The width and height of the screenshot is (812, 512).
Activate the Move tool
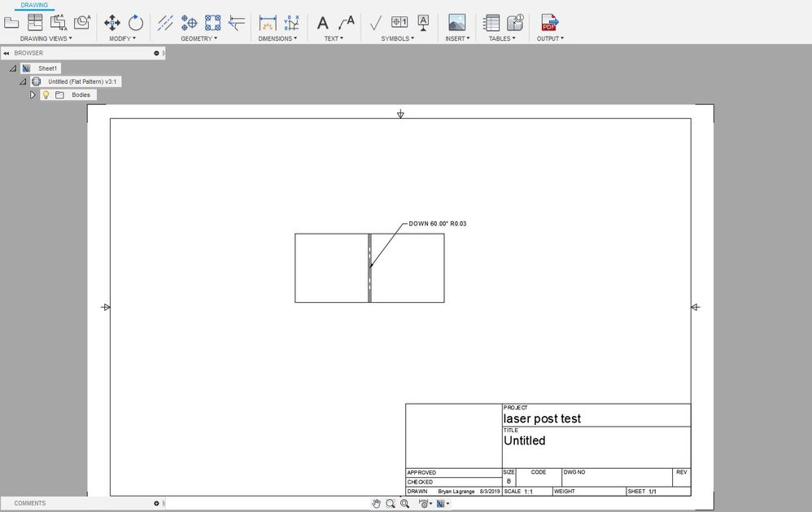[x=112, y=22]
